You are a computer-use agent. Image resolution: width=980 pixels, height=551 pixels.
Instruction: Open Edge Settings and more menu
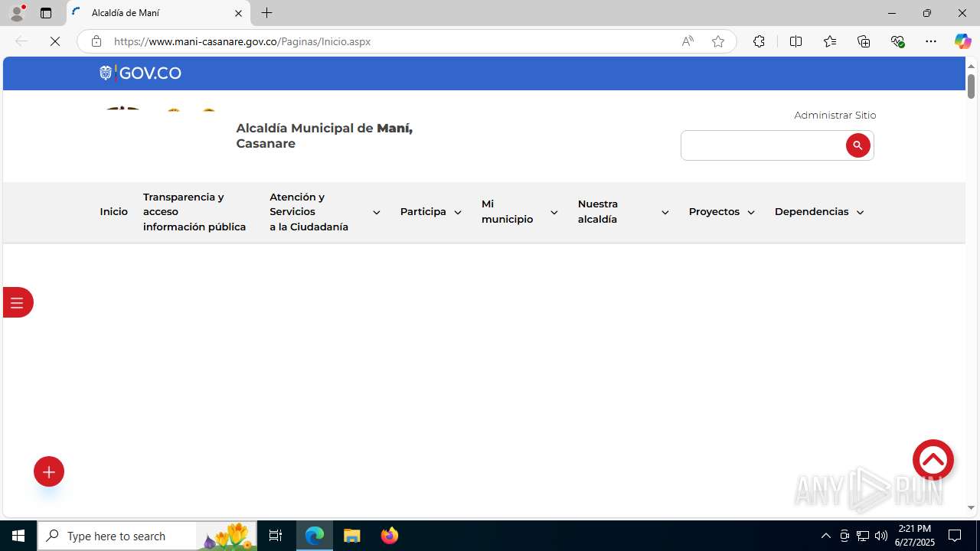pyautogui.click(x=931, y=41)
